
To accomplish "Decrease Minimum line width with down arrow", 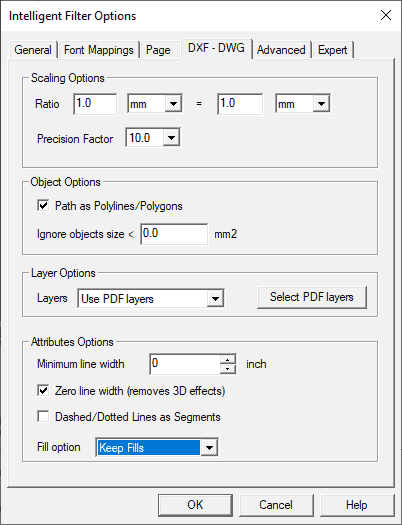I will [228, 369].
